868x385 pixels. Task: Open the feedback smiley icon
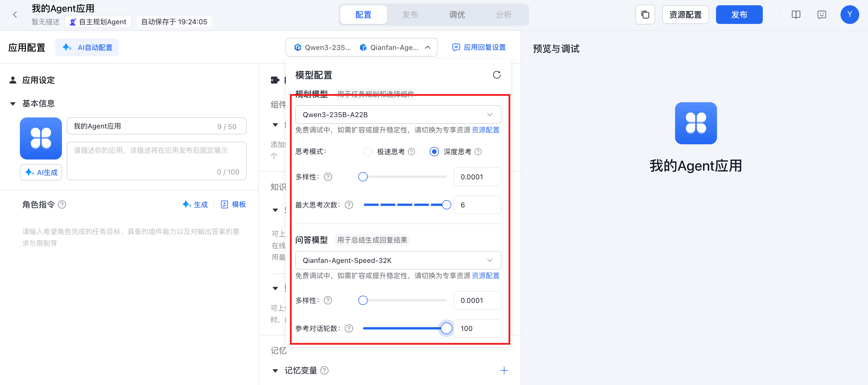coord(822,15)
